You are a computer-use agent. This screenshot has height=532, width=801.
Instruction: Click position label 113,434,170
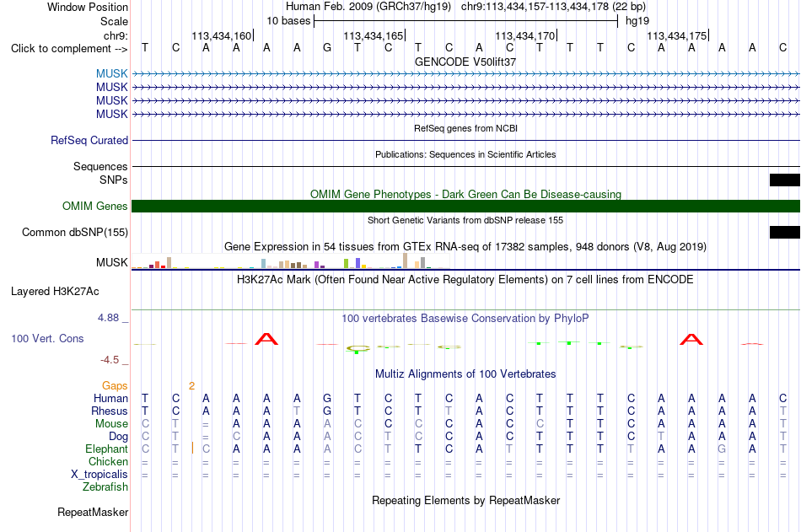pyautogui.click(x=525, y=35)
